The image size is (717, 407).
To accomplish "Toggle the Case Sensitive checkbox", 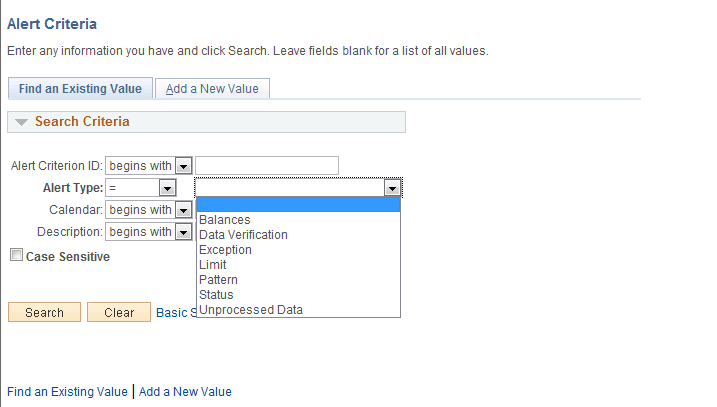I will pyautogui.click(x=16, y=256).
